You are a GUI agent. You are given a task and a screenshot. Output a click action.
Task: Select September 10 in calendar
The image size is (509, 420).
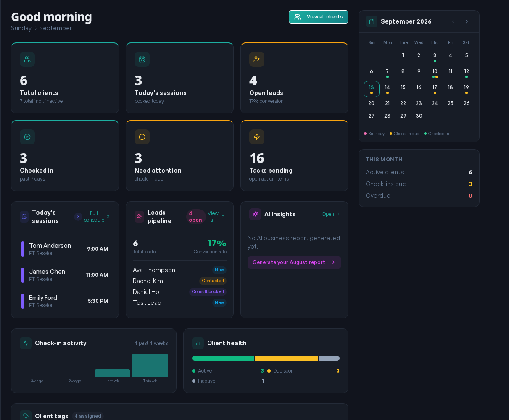(x=435, y=73)
